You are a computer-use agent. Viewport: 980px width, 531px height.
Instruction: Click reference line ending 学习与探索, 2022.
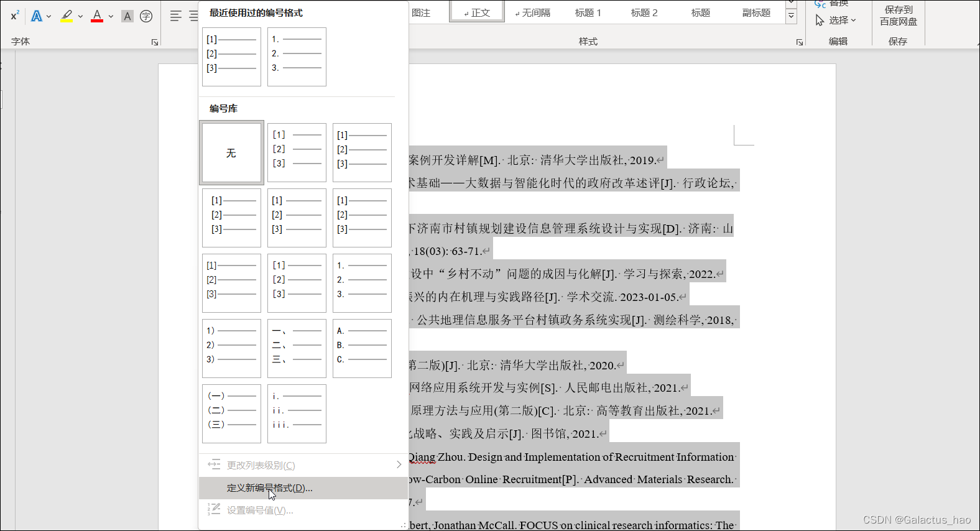pos(565,274)
